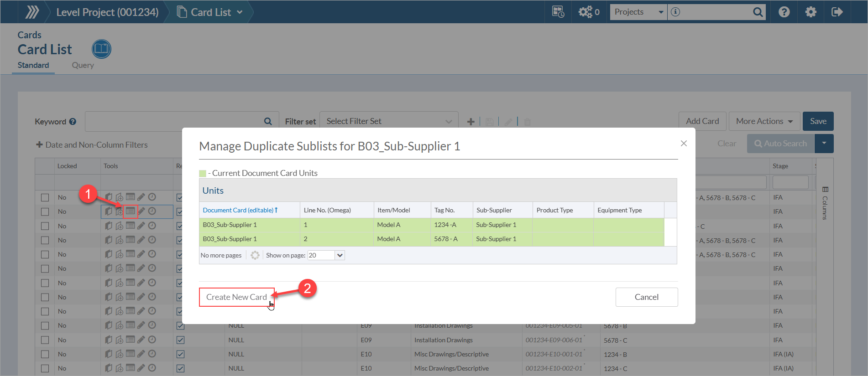
Task: Untick the checked box in 001234-E10-002-01 row
Action: tap(181, 368)
